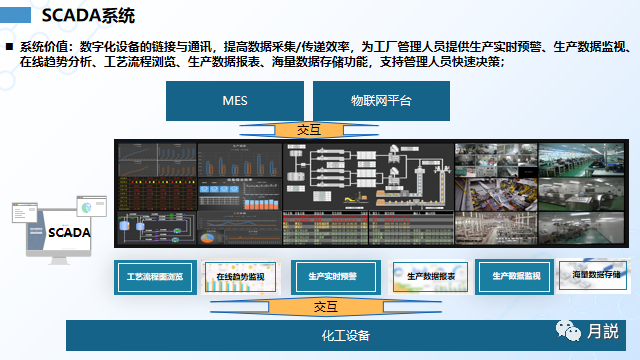
Task: Select the upper 交互 arrow between platforms
Action: point(309,130)
